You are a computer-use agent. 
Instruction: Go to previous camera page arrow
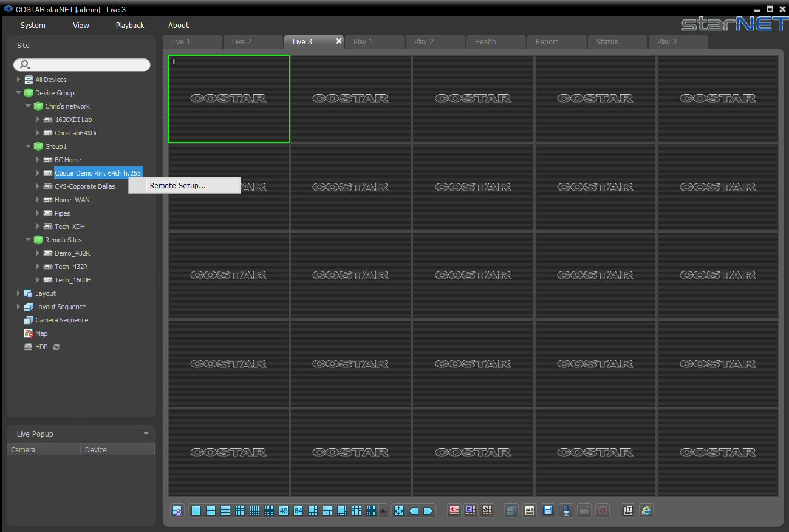(x=414, y=511)
